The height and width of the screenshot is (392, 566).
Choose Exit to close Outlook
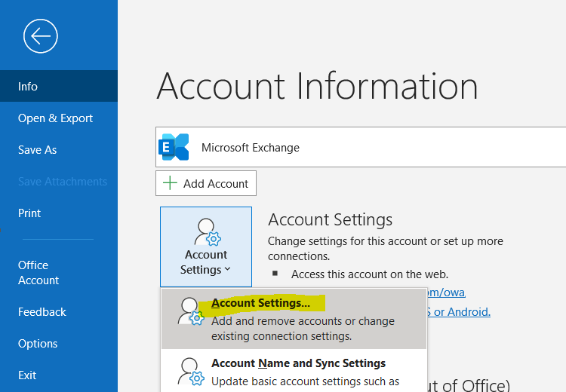point(59,375)
